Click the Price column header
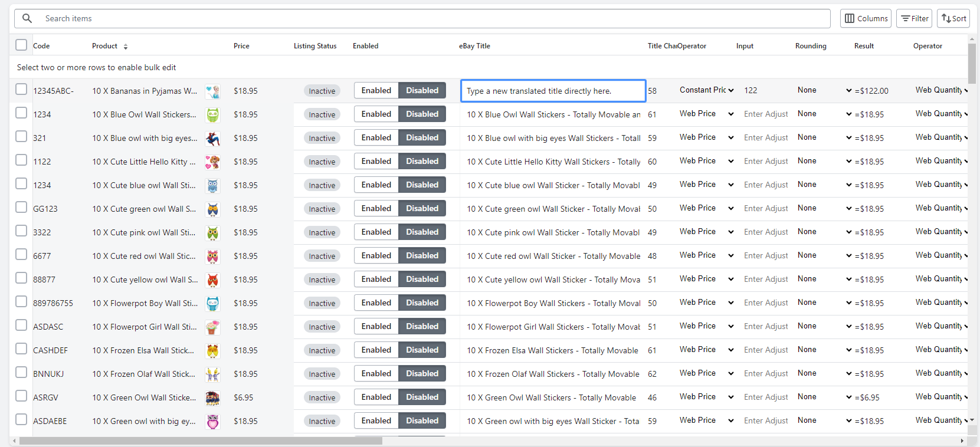 click(x=241, y=46)
